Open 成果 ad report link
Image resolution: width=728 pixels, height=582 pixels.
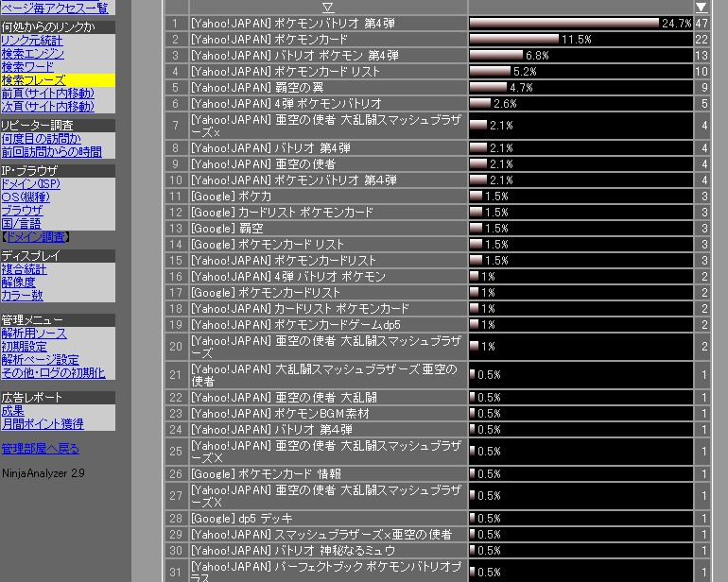pos(12,411)
